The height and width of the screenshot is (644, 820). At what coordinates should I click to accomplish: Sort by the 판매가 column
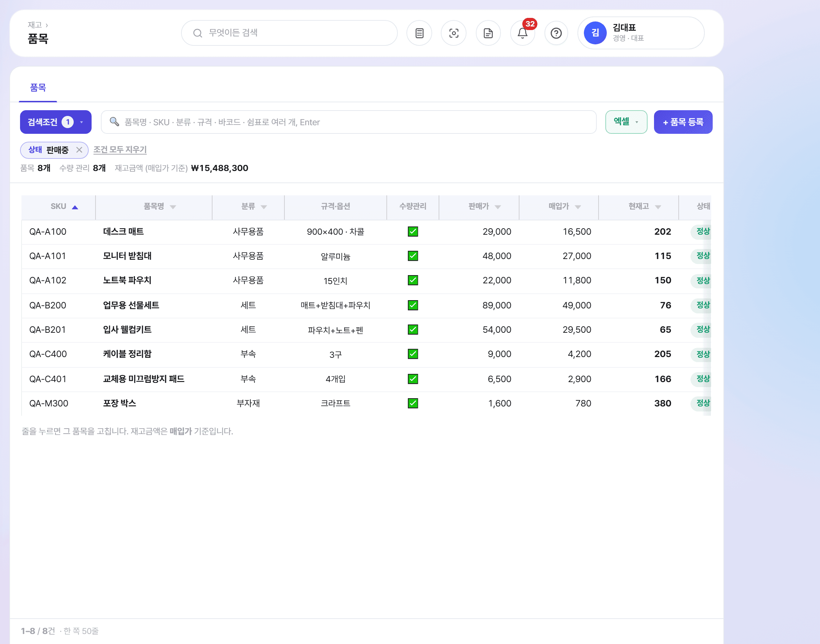pos(479,207)
